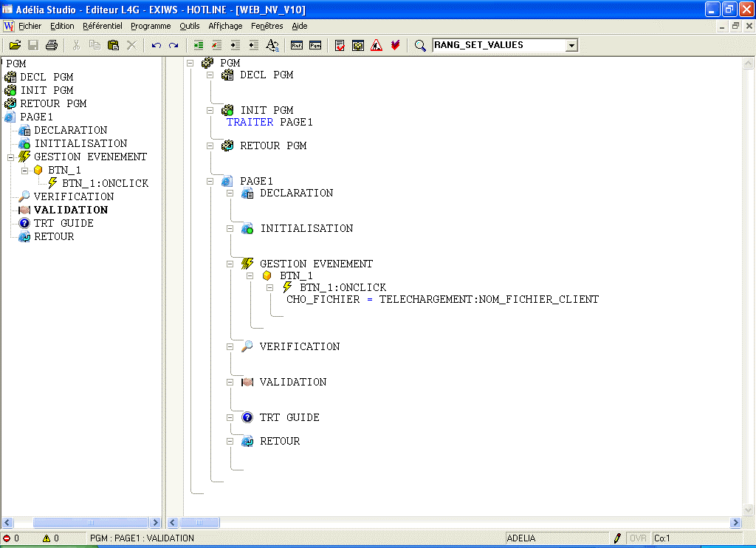This screenshot has width=756, height=548.
Task: Open the Référentiel menu
Action: [x=102, y=26]
